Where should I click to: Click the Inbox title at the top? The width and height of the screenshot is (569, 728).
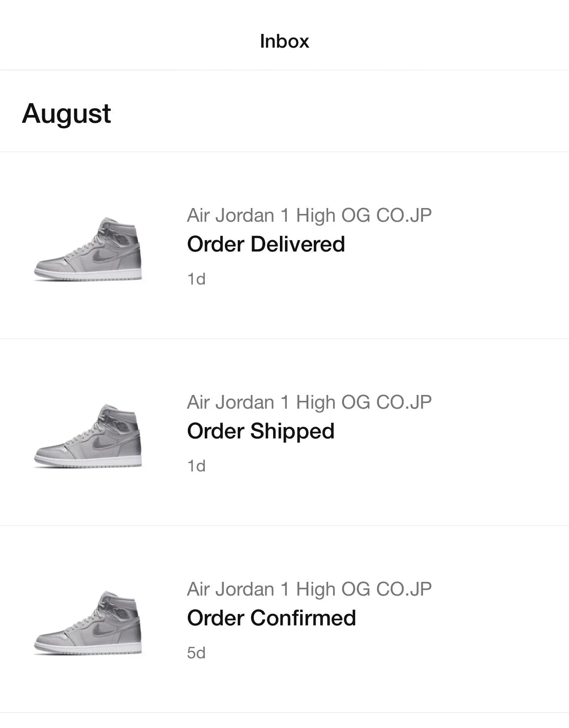[284, 41]
